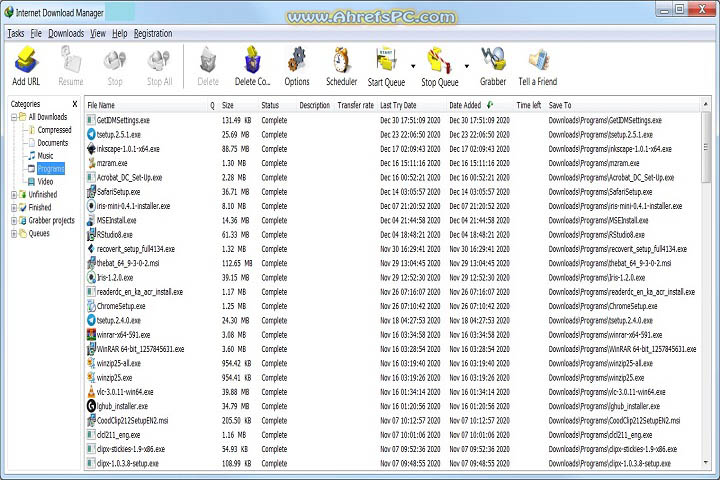Open the Start Queue dropdown arrow

tap(413, 66)
